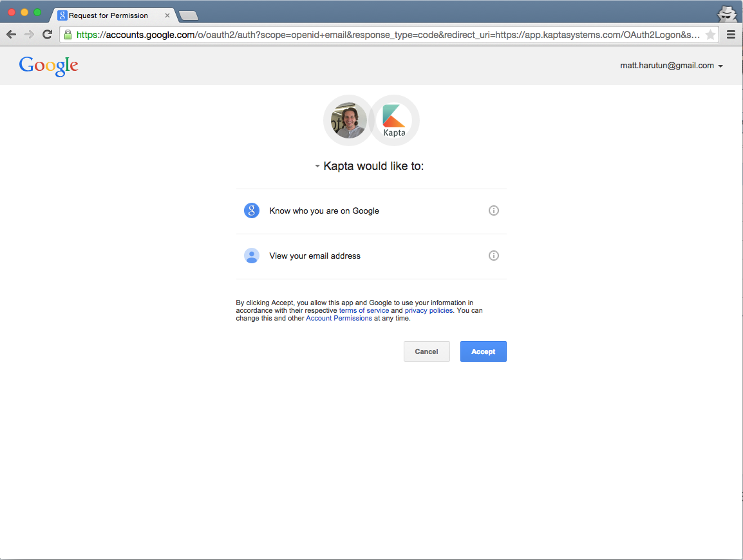743x560 pixels.
Task: Click the blue Google g permission icon
Action: click(x=252, y=210)
